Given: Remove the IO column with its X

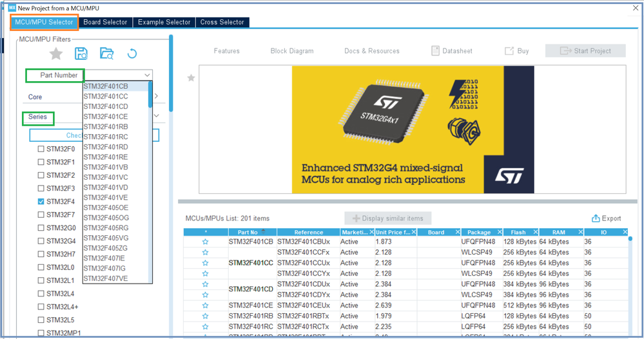Looking at the screenshot, I should coord(625,232).
